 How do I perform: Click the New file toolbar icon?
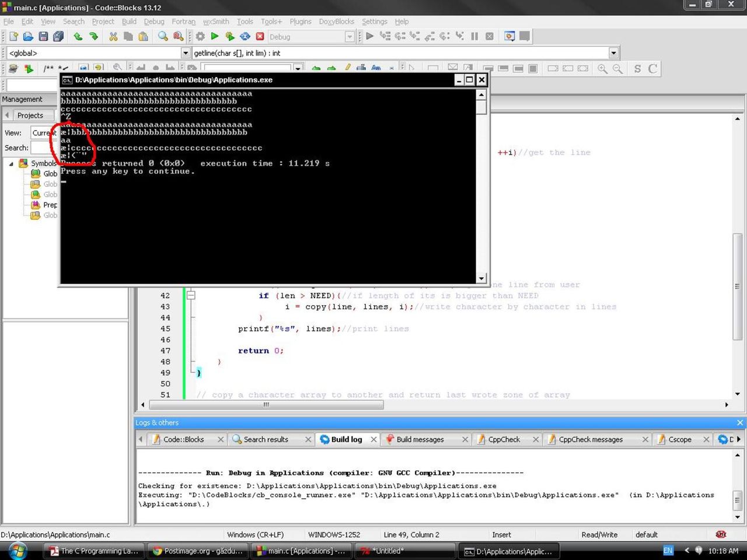(x=13, y=36)
